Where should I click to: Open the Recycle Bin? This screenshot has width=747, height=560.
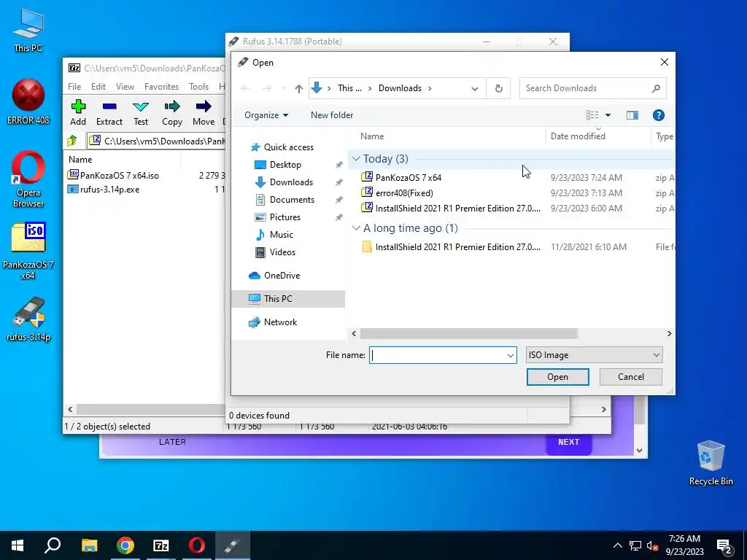click(711, 463)
